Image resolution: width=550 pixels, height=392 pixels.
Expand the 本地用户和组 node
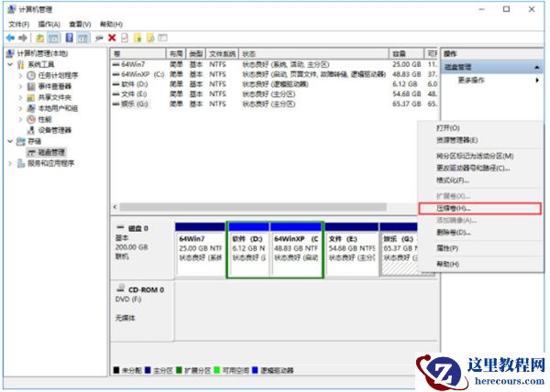[x=20, y=108]
